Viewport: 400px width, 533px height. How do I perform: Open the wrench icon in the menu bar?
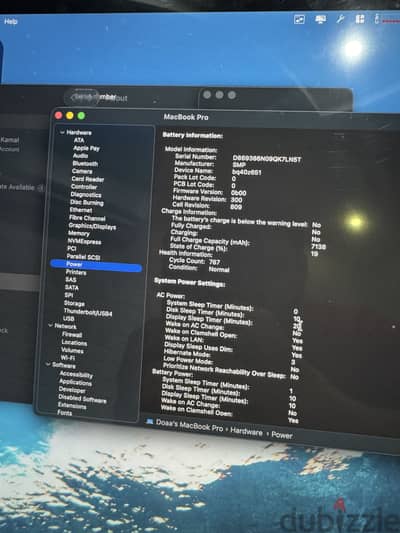tap(340, 19)
